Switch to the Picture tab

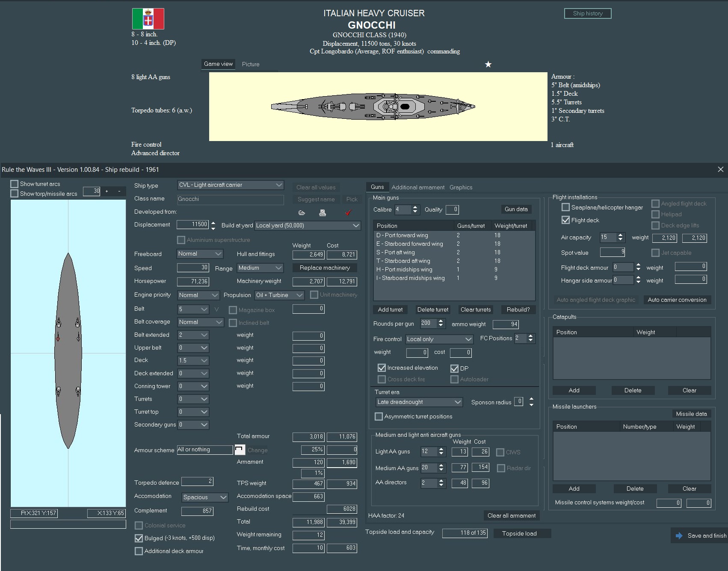click(251, 64)
